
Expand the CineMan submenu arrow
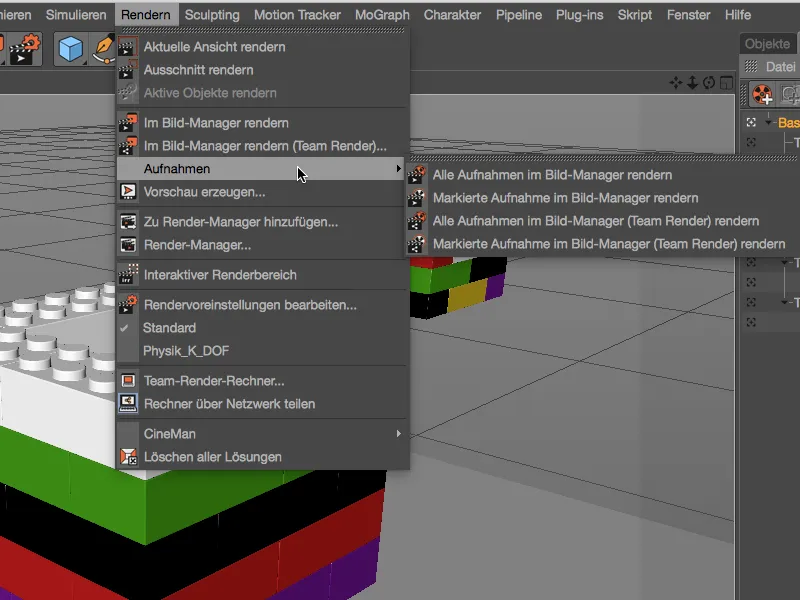pyautogui.click(x=398, y=434)
